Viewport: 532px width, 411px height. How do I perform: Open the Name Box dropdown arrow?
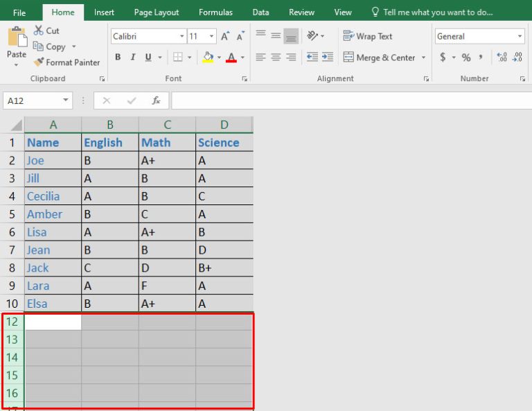66,100
